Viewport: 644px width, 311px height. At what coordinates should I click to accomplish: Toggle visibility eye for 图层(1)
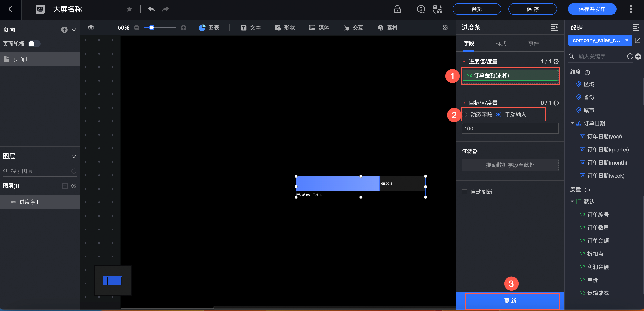click(74, 186)
